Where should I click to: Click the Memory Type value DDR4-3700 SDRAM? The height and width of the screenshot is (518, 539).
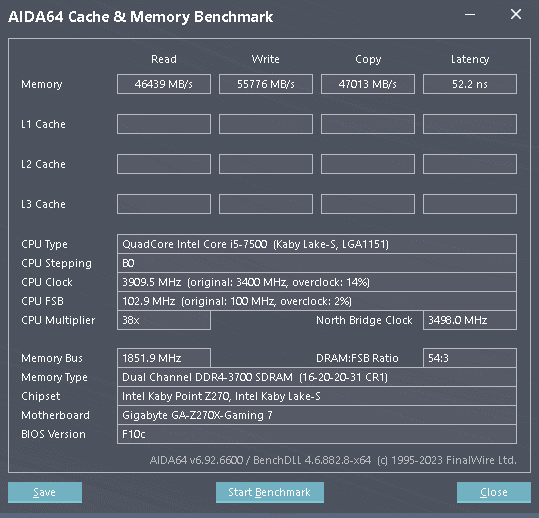point(317,377)
